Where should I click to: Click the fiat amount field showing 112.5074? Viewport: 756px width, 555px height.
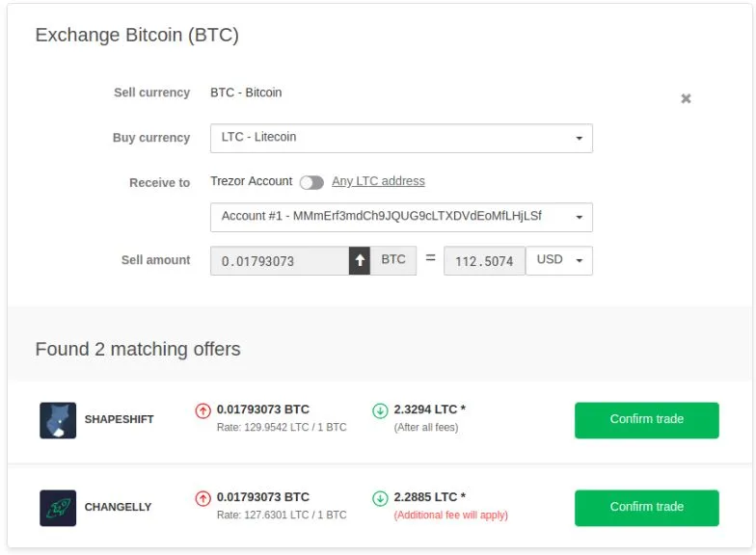pyautogui.click(x=484, y=261)
